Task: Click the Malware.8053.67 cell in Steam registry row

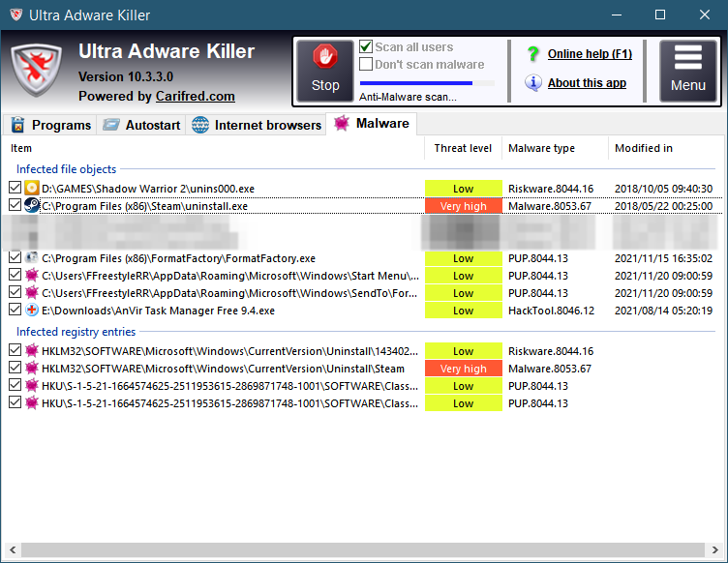Action: pos(550,369)
